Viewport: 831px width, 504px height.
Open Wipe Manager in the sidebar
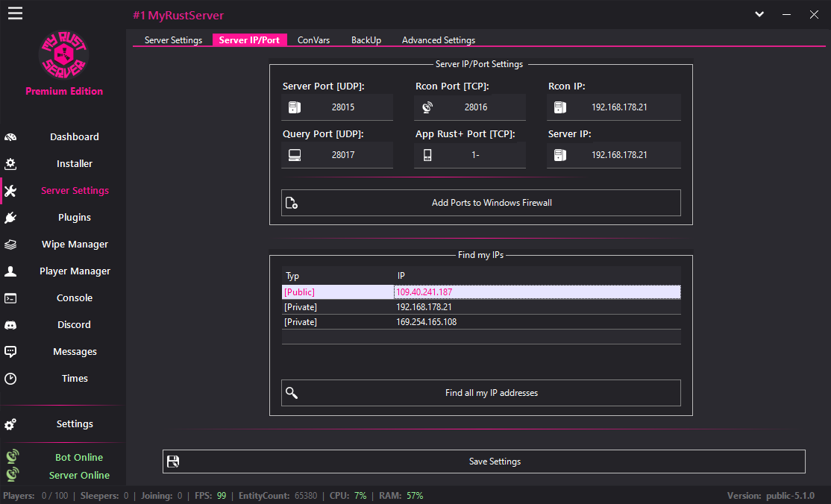[75, 245]
